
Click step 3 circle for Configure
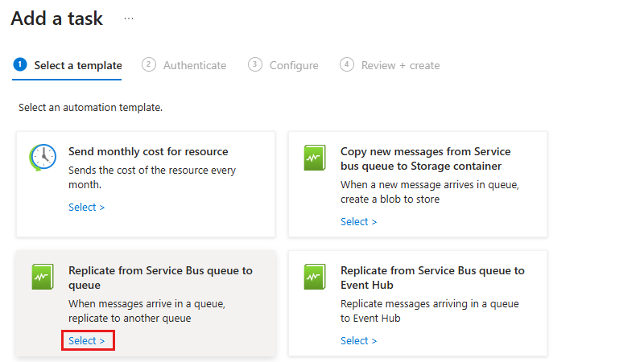click(x=255, y=64)
